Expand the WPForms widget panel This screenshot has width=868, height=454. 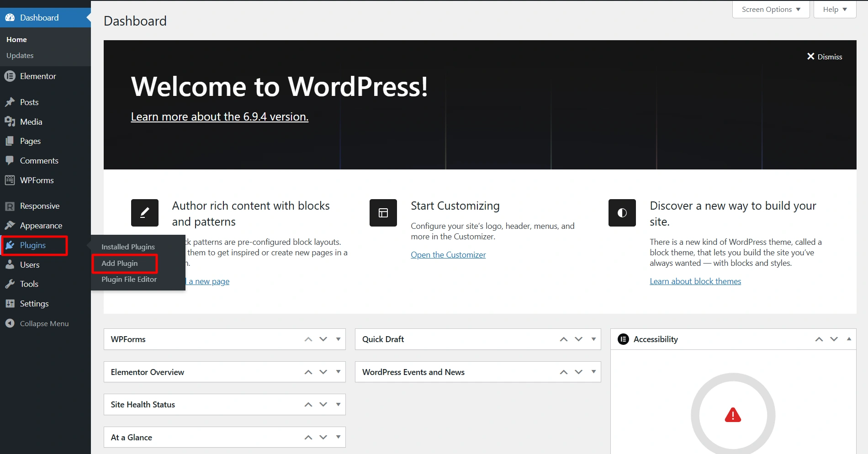tap(339, 339)
